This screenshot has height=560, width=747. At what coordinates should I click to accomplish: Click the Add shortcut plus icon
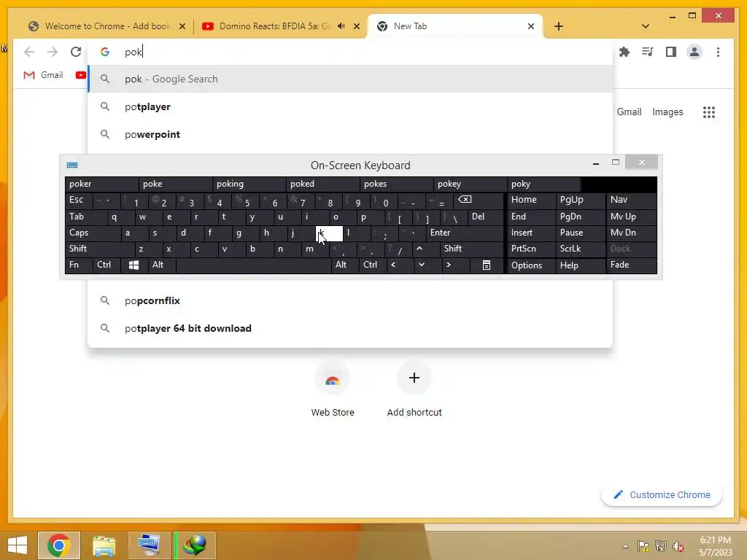(x=414, y=378)
